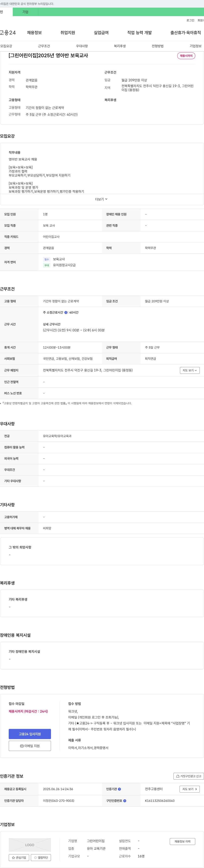
Task: Click the 구인인증번호 info icon
Action: [125, 801]
